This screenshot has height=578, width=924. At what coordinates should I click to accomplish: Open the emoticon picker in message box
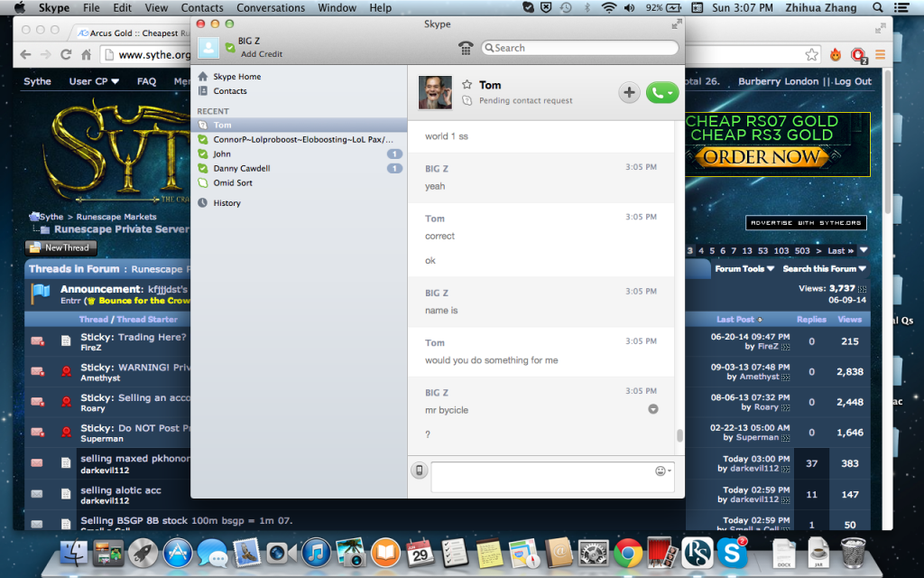pos(663,471)
